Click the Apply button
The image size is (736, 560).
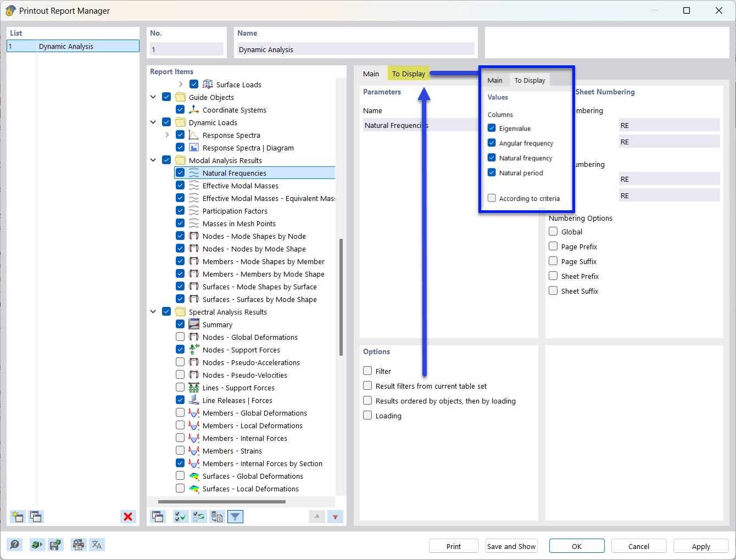coord(701,546)
